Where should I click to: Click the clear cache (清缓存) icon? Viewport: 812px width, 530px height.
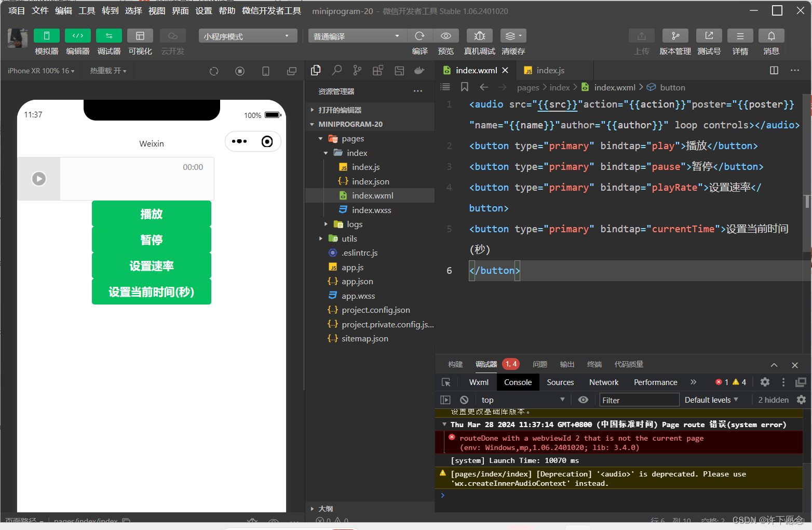513,35
